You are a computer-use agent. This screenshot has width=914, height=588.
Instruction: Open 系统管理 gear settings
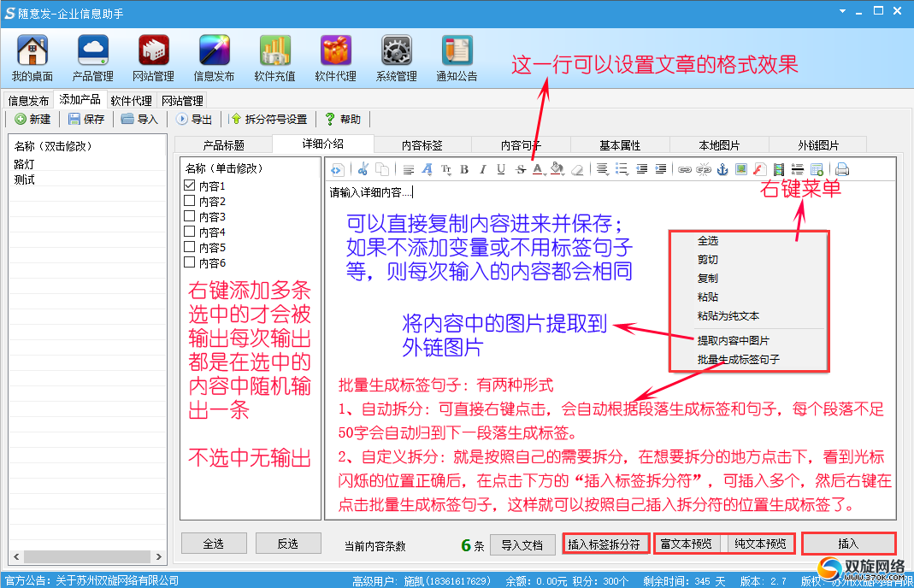397,58
